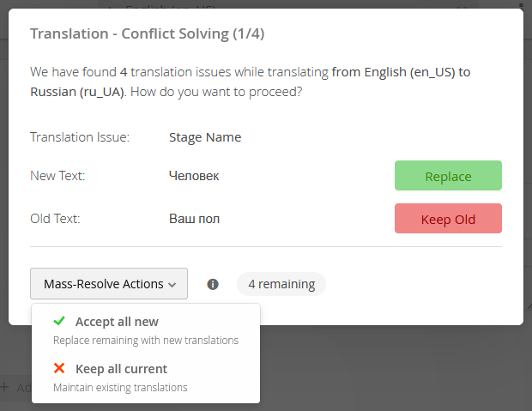Click 'Maintain existing translations' description
This screenshot has height=411, width=532.
click(x=120, y=387)
